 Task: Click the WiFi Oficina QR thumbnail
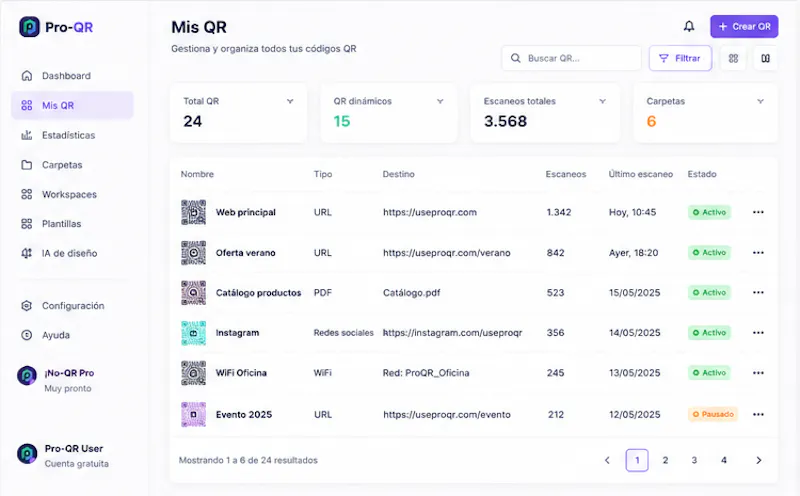(193, 373)
